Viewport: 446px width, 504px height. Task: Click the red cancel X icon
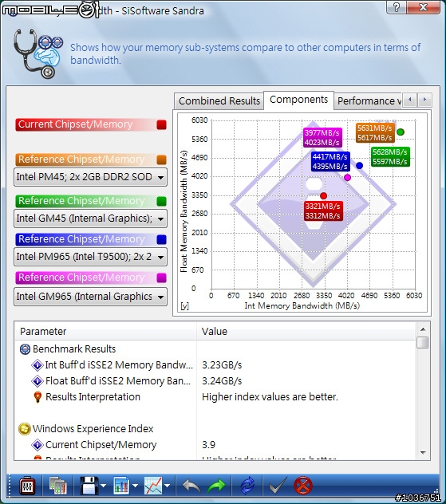(302, 486)
